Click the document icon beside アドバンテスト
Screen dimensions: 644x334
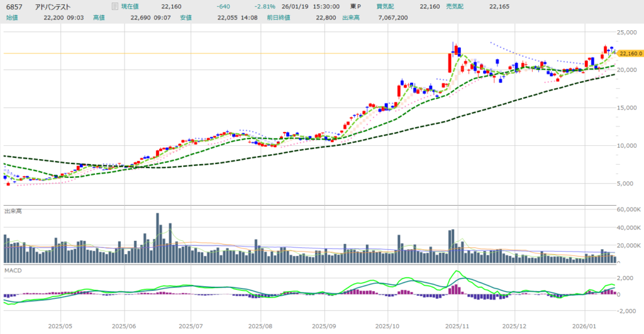click(x=114, y=6)
